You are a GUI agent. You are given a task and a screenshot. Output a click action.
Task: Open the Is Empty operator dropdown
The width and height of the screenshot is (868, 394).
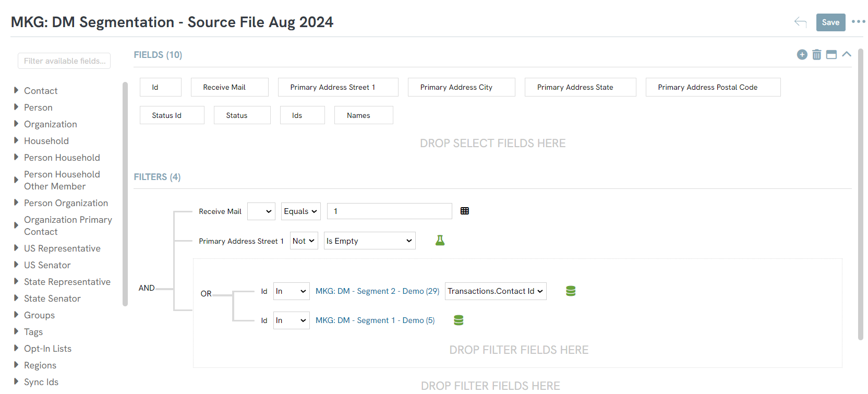370,241
